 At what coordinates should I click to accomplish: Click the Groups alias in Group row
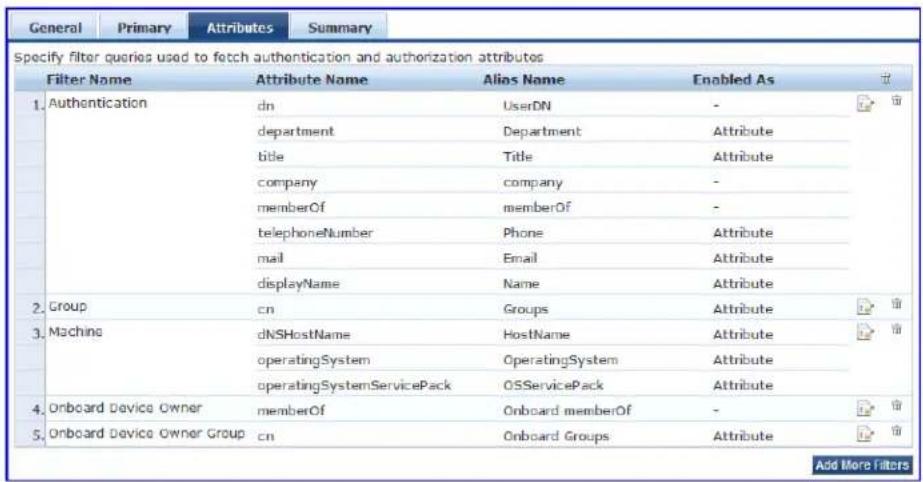[x=525, y=309]
